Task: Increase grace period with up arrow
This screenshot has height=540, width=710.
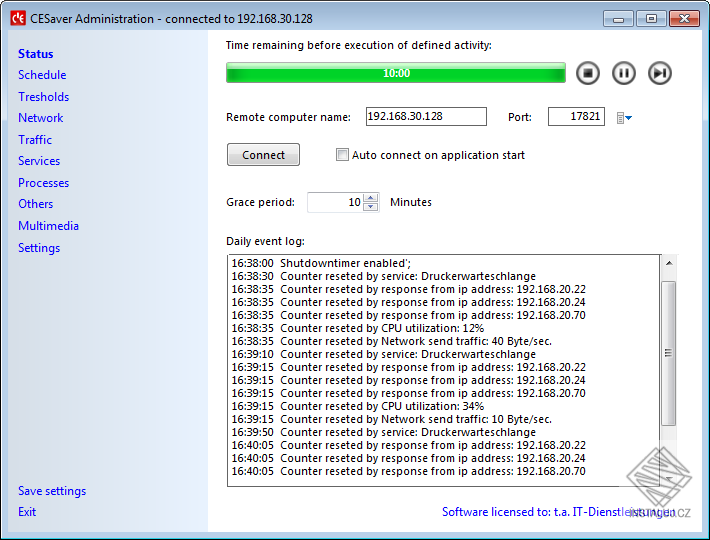Action: pos(371,198)
